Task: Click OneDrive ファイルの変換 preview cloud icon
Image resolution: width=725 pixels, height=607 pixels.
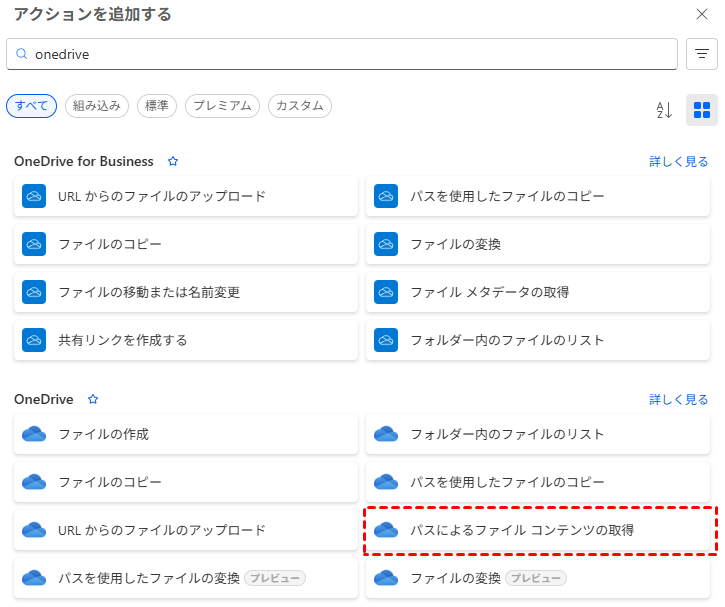Action: click(386, 578)
